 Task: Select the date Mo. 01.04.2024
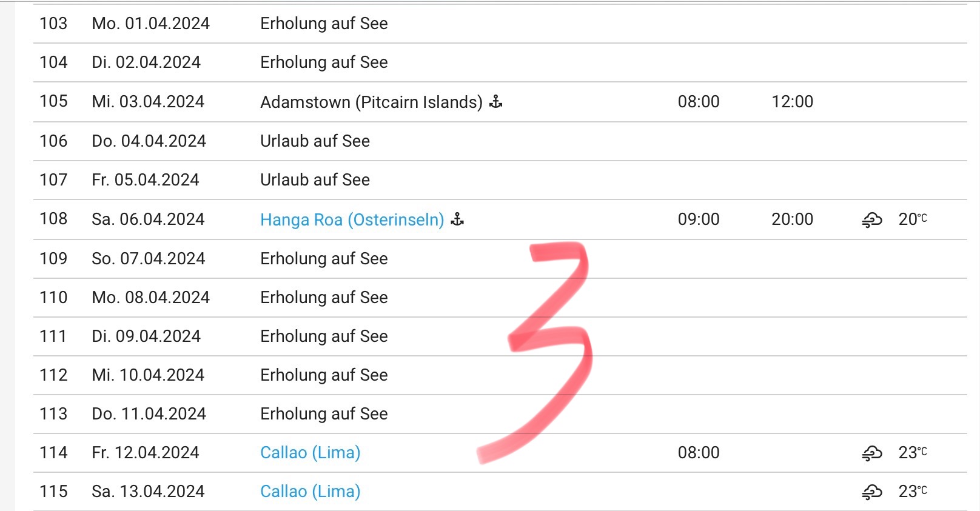click(150, 24)
